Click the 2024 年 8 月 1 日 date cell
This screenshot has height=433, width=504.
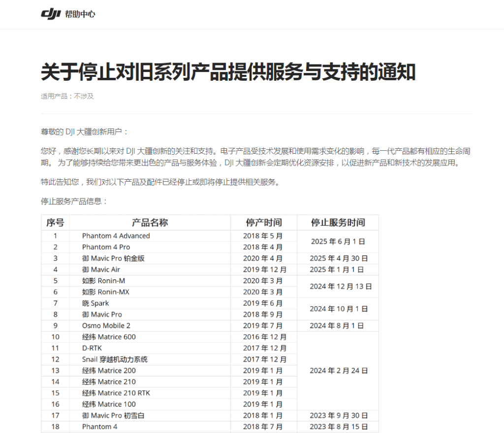[337, 326]
